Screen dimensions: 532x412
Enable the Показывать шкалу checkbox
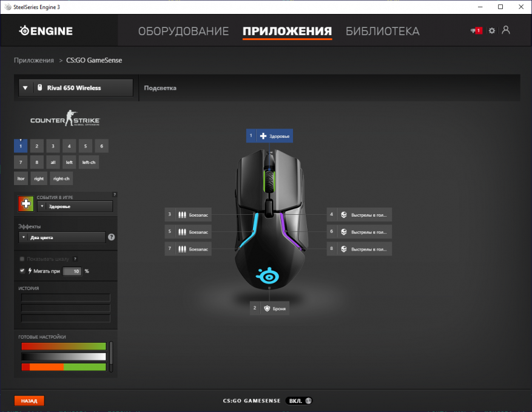[22, 259]
